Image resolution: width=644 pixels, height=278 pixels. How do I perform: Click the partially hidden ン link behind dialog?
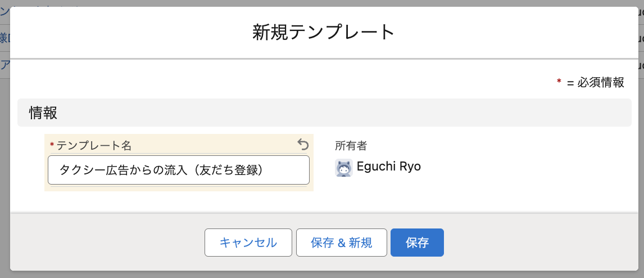click(4, 11)
